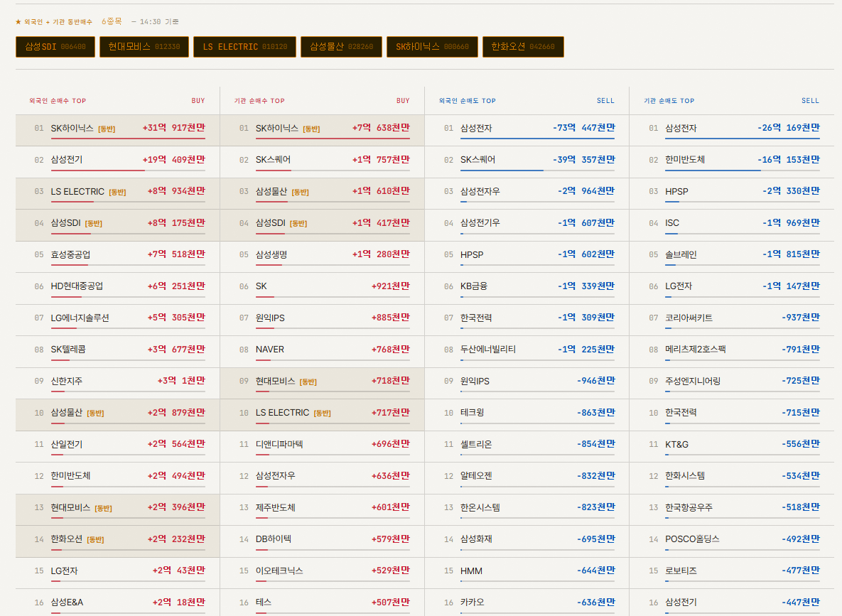Viewport: 842px width, 616px height.
Task: Click 셀트리온 row
Action: 527,447
